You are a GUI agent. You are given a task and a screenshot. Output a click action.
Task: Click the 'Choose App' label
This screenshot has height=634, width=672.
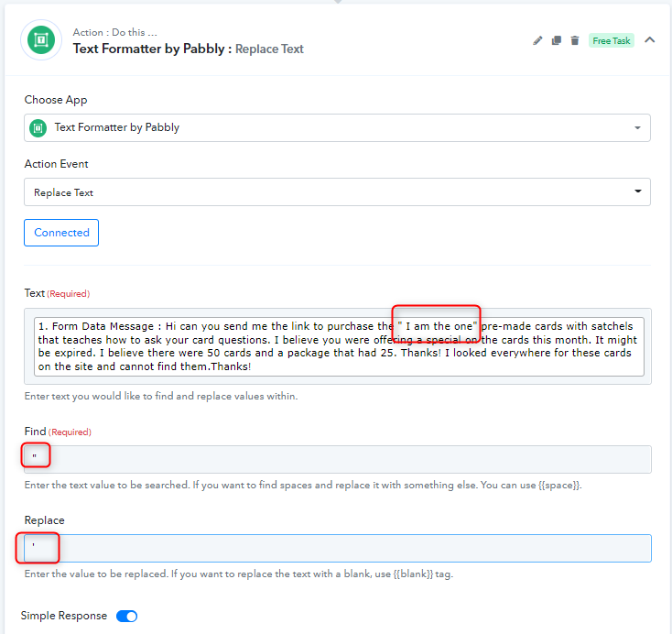[56, 100]
